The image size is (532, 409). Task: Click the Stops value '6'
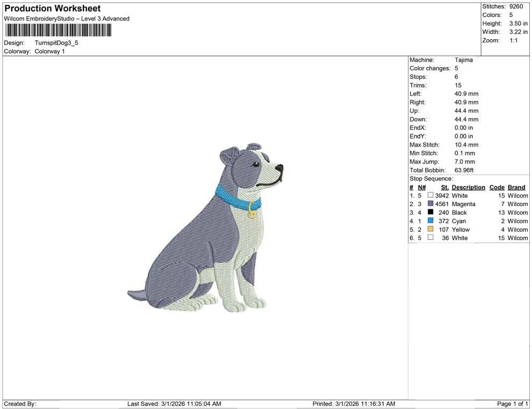[456, 77]
